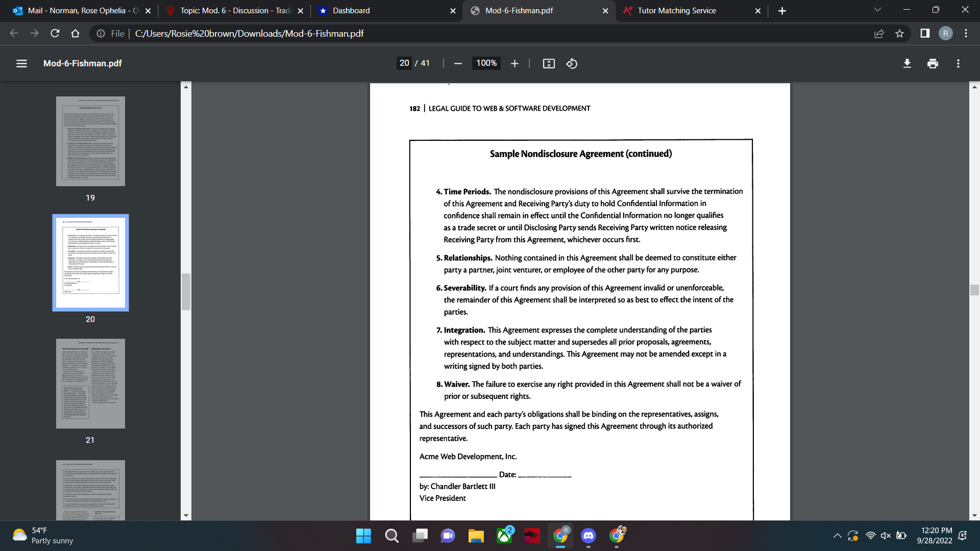This screenshot has width=980, height=551.
Task: Print the PDF document
Action: [x=933, y=63]
